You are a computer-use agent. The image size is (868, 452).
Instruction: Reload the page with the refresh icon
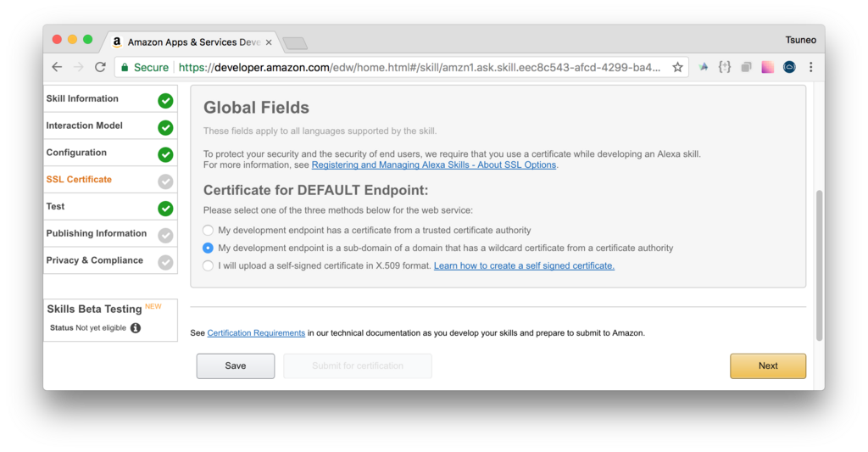100,67
